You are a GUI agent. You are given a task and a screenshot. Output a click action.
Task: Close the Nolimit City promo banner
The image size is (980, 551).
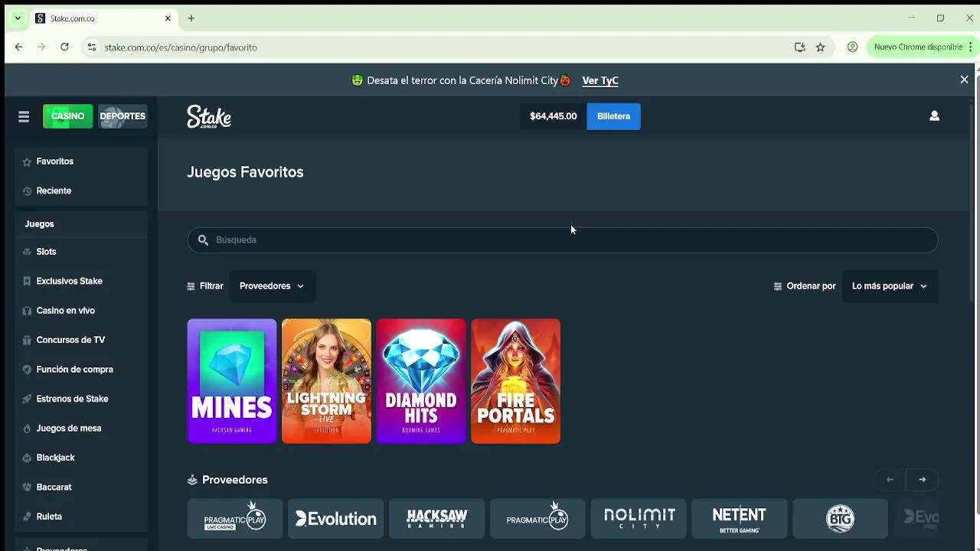964,80
